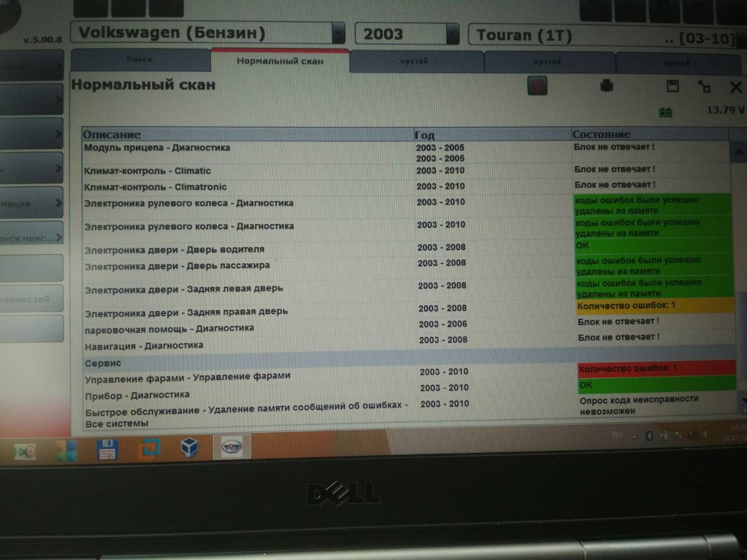Viewport: 747px width, 560px height.
Task: Click the sidebar button ending in 'мация'
Action: point(32,203)
